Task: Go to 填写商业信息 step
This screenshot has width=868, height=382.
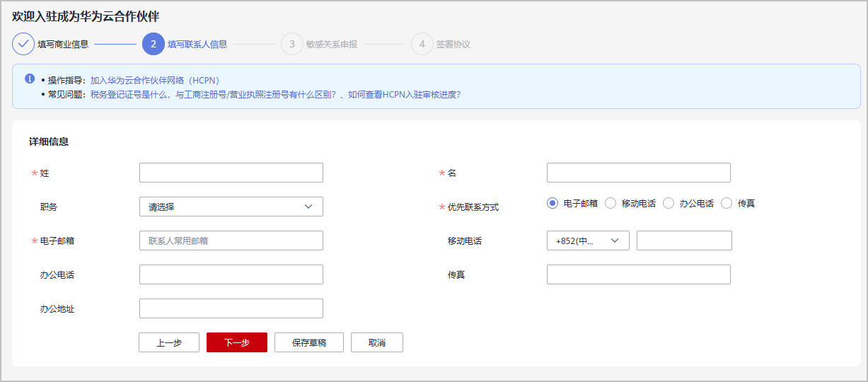Action: click(63, 45)
